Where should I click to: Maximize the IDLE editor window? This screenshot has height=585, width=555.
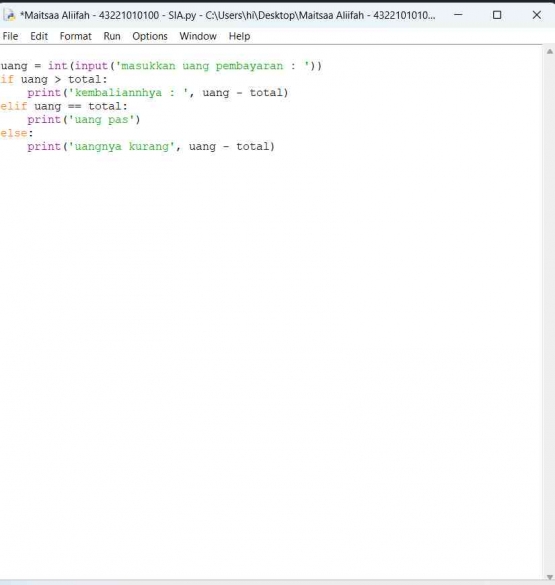point(497,15)
